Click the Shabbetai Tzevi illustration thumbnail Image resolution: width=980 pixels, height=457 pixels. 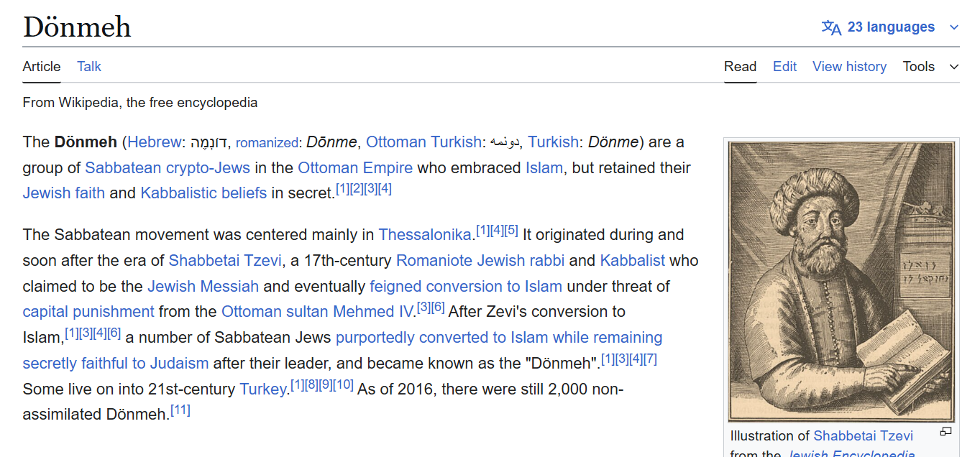[x=841, y=281]
